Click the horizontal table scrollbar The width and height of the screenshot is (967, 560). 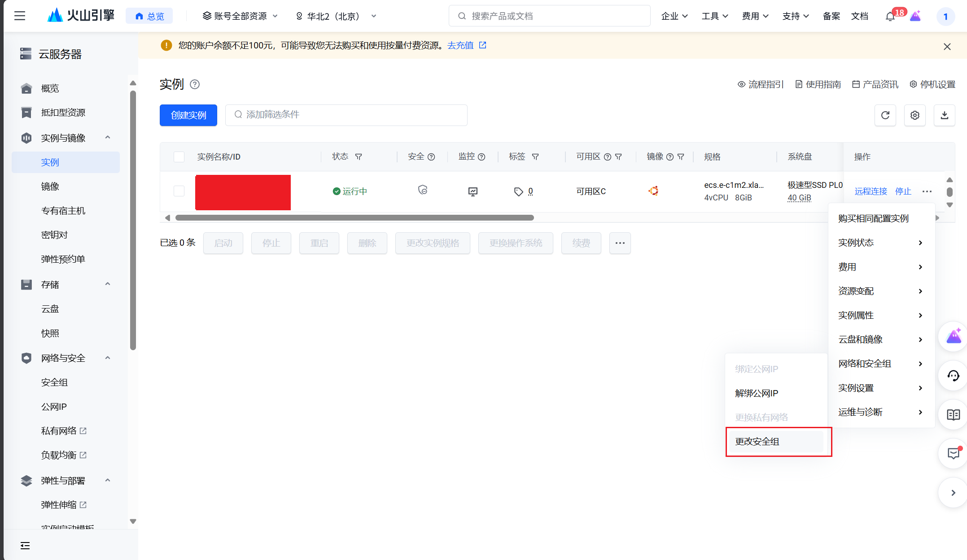[x=354, y=218]
